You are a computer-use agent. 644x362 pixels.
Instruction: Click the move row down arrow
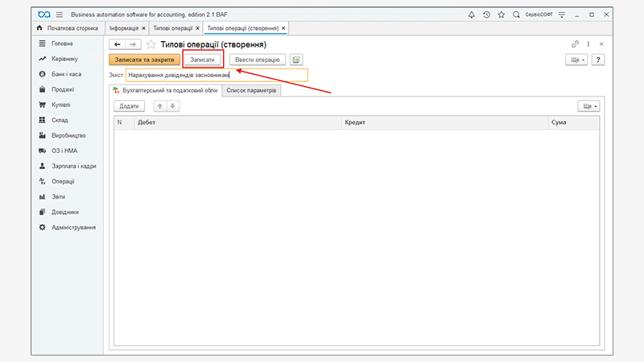point(172,106)
